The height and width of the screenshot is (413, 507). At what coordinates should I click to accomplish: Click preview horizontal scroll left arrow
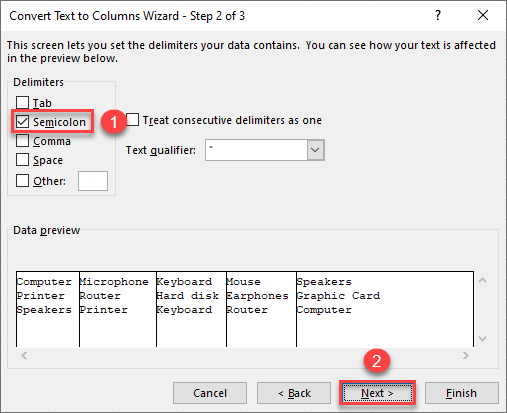tap(24, 356)
